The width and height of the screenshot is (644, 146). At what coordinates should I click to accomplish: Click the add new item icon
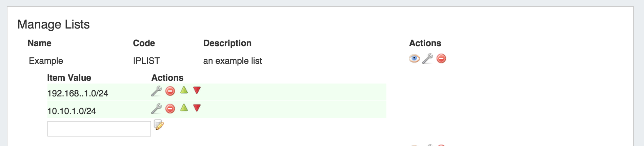(159, 124)
